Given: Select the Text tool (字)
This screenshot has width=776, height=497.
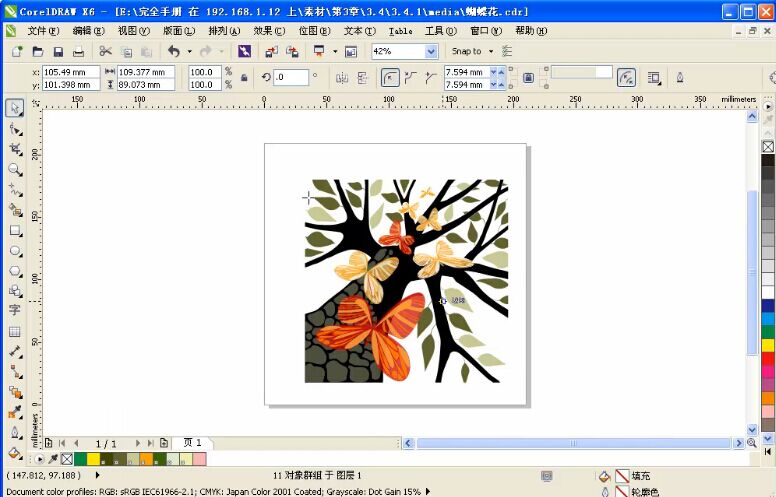Looking at the screenshot, I should click(15, 310).
